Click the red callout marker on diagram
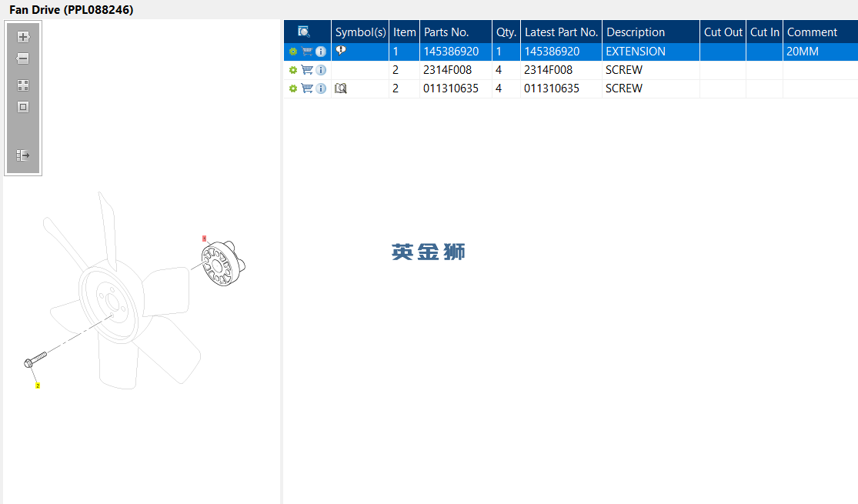Viewport: 858px width, 504px height. pos(204,239)
